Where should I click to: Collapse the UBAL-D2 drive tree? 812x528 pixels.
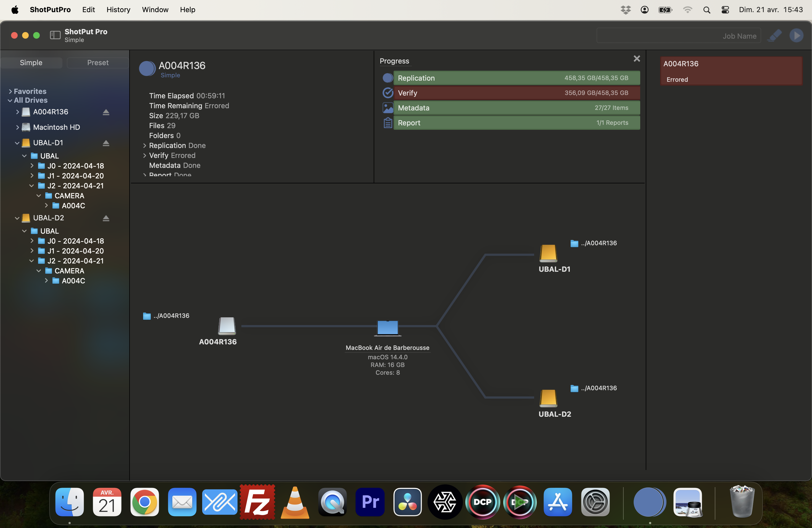click(x=17, y=218)
